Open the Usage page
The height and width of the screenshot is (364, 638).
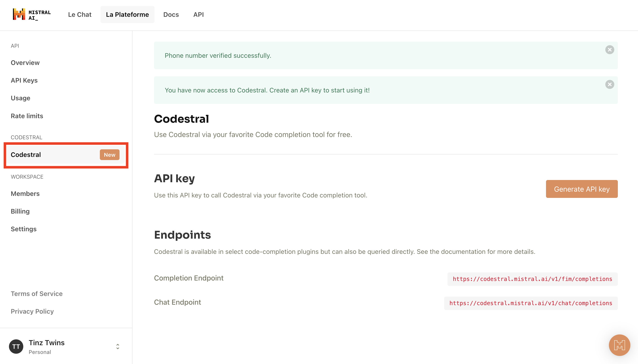pyautogui.click(x=21, y=98)
